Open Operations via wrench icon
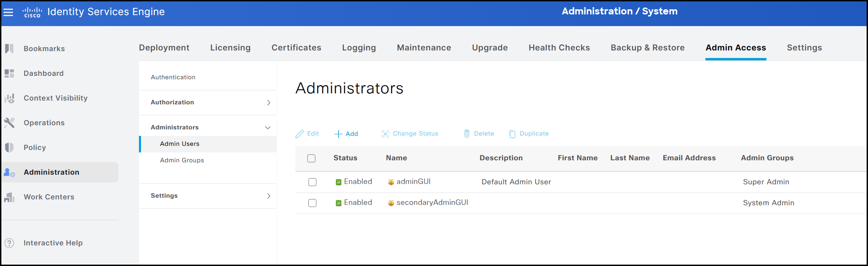This screenshot has height=266, width=868. pyautogui.click(x=9, y=123)
